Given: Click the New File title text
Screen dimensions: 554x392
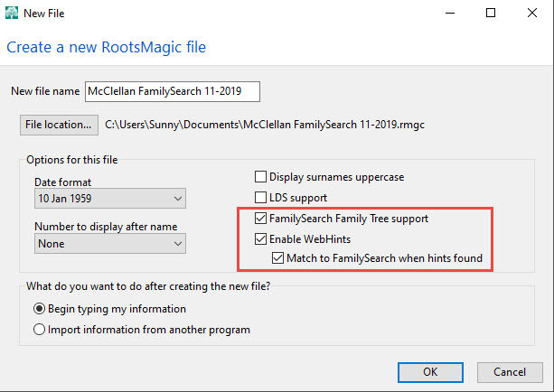Looking at the screenshot, I should coord(43,14).
